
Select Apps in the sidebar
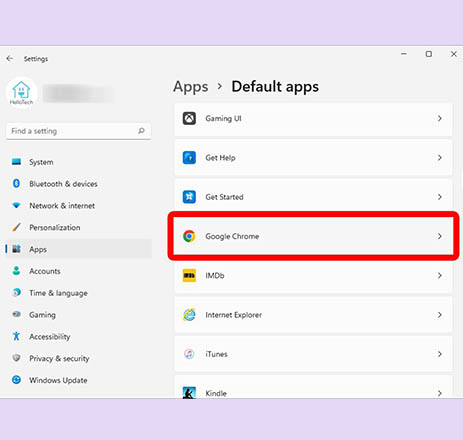(x=79, y=249)
